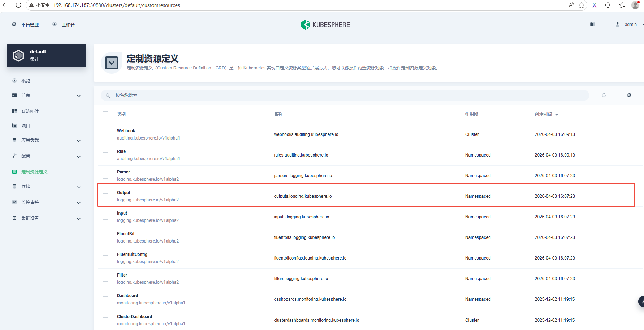
Task: Expand the 应用负载 menu chevron
Action: click(79, 141)
